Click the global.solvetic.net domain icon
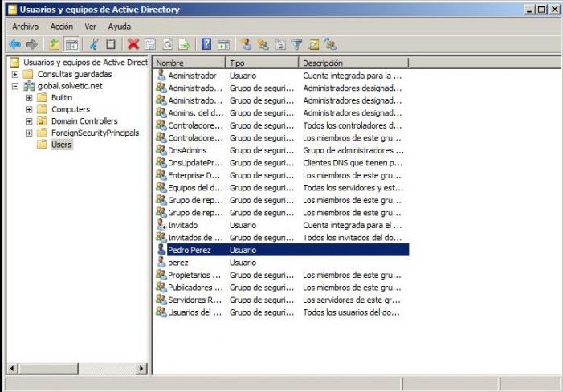The height and width of the screenshot is (392, 563). [29, 86]
